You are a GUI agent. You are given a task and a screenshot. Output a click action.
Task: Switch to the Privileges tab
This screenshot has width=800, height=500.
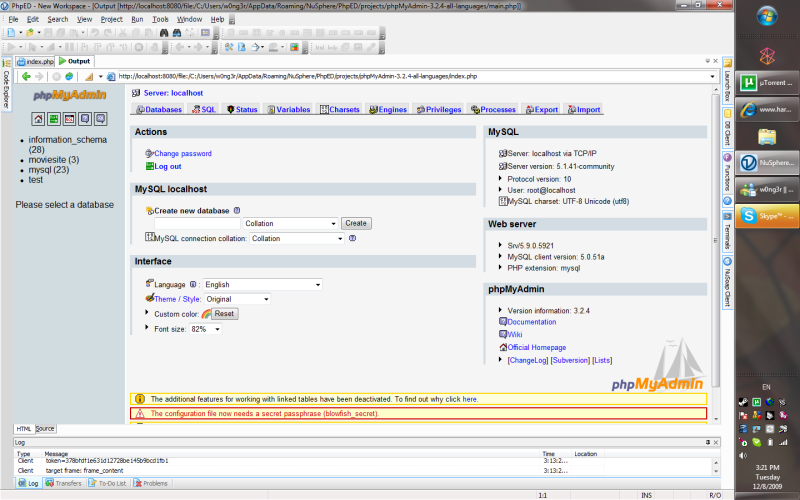[439, 109]
